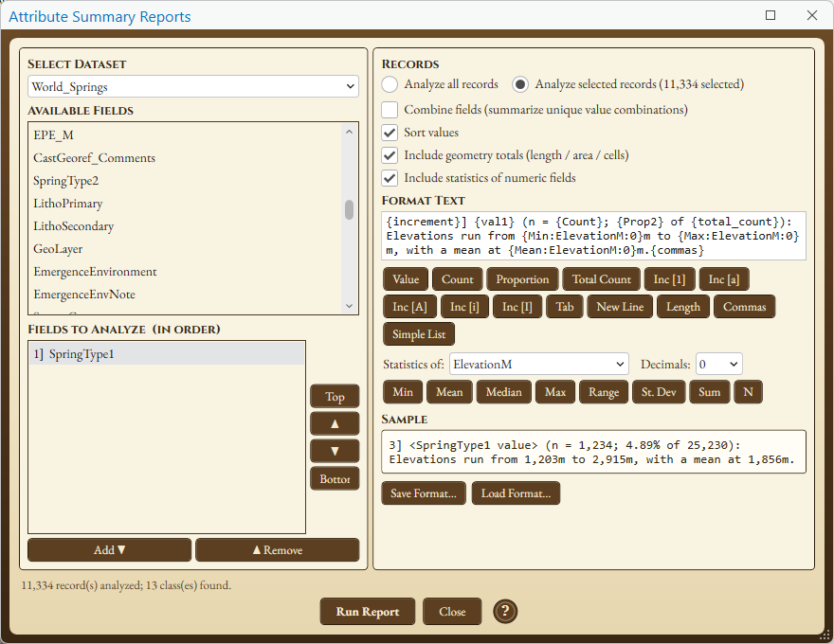Click the Run Report button
Screen dimensions: 834x644
coord(367,612)
